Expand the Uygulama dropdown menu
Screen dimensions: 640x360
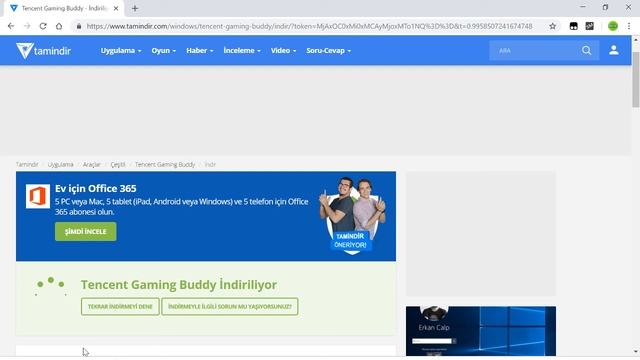121,51
